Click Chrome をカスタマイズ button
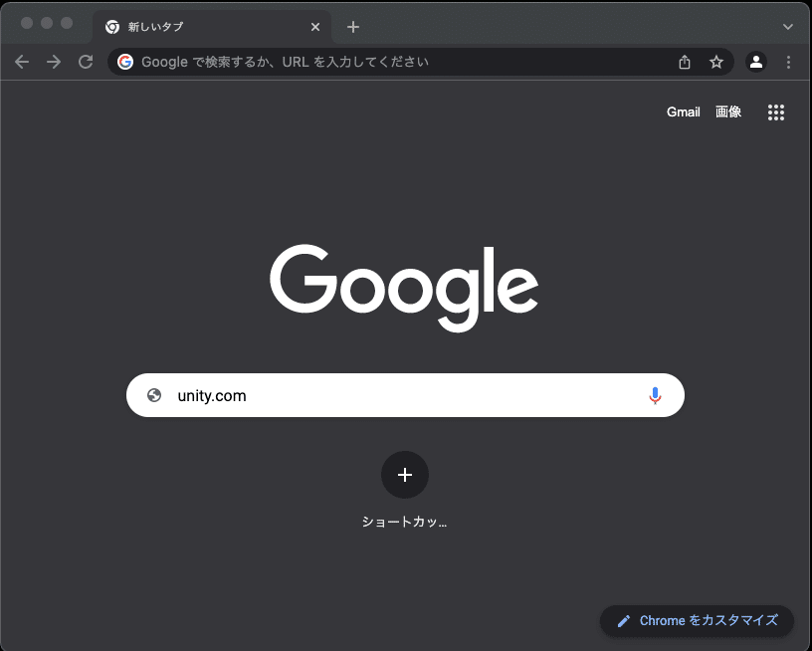 (x=697, y=621)
